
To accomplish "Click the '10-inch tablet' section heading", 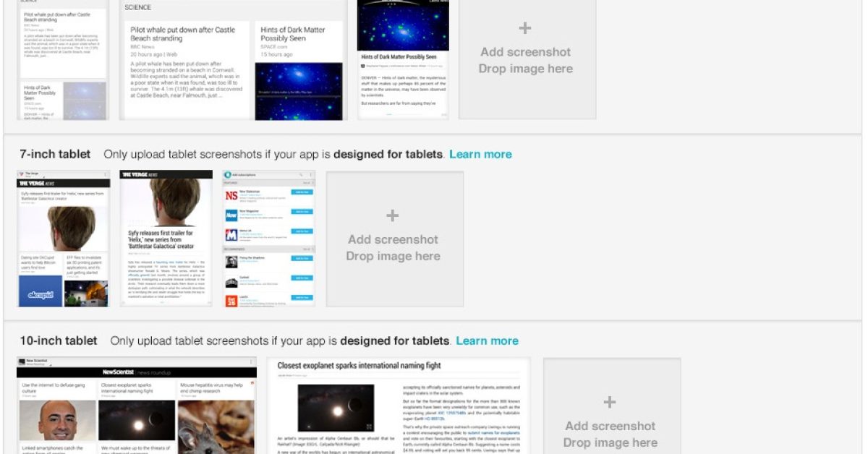I will pyautogui.click(x=59, y=340).
